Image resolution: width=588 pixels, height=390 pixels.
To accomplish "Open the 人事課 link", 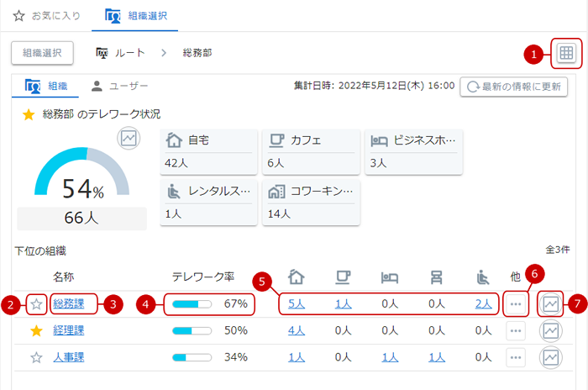I will coord(69,357).
